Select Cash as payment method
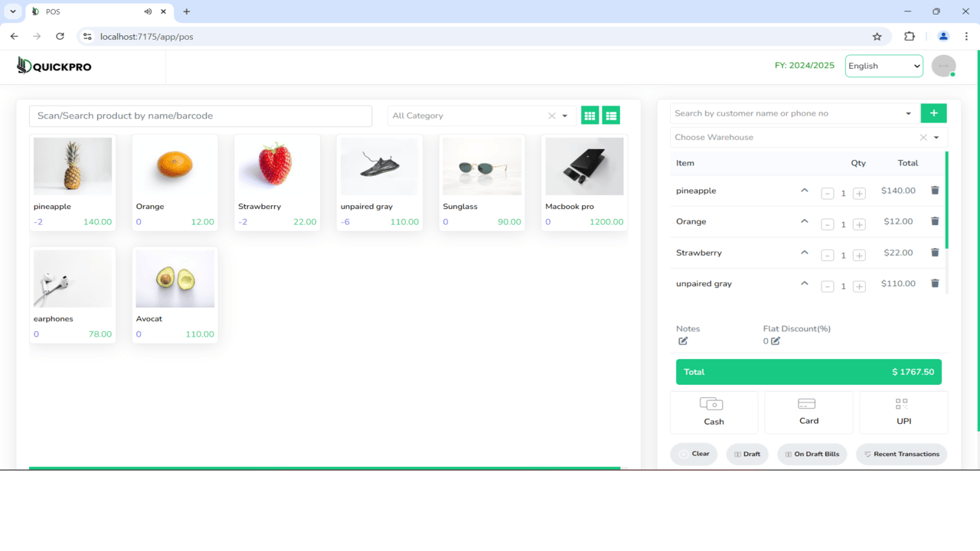 coord(714,412)
